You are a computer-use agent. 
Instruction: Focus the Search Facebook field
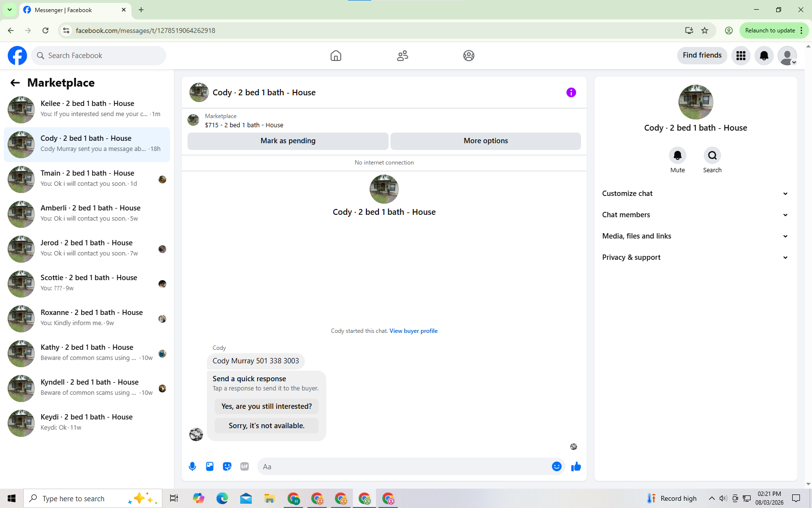tap(99, 56)
